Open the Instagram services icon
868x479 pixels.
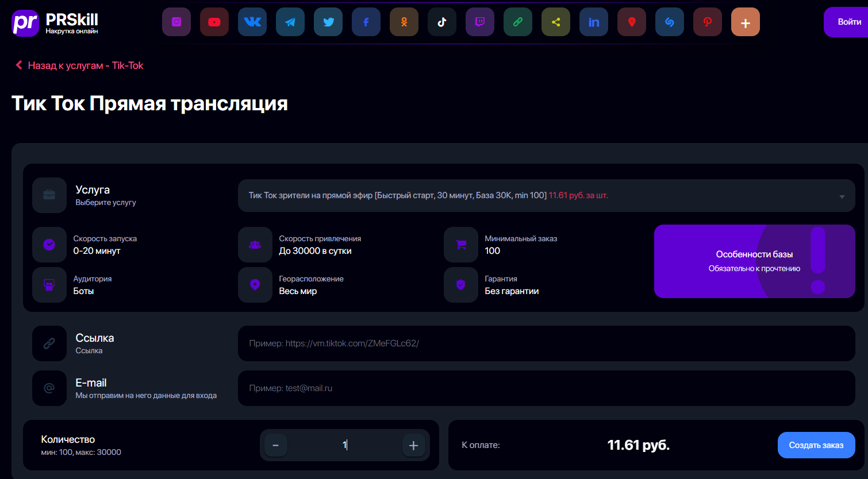(x=176, y=22)
